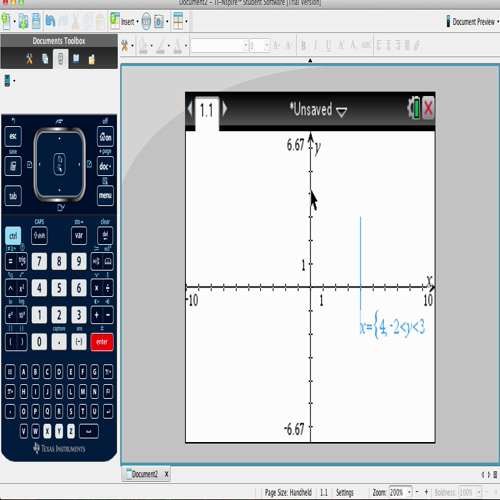The image size is (500, 500).
Task: Toggle Underline formatting
Action: pyautogui.click(x=329, y=45)
